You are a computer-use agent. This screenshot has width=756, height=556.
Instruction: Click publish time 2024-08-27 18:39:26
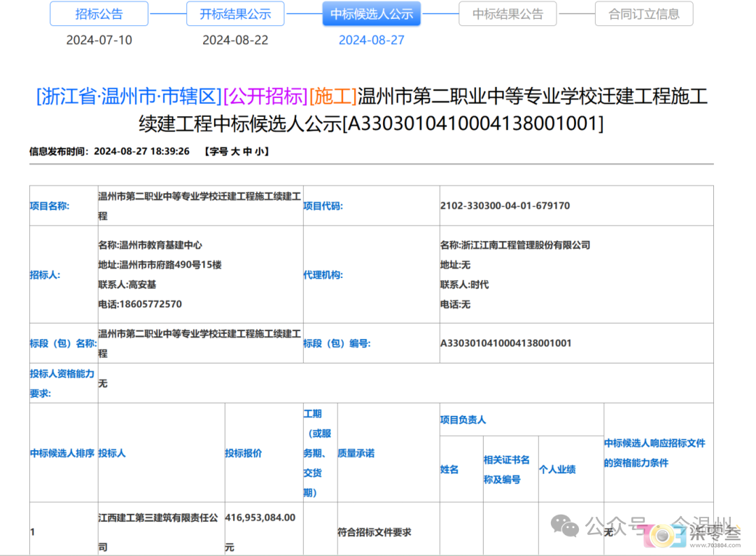[x=141, y=151]
